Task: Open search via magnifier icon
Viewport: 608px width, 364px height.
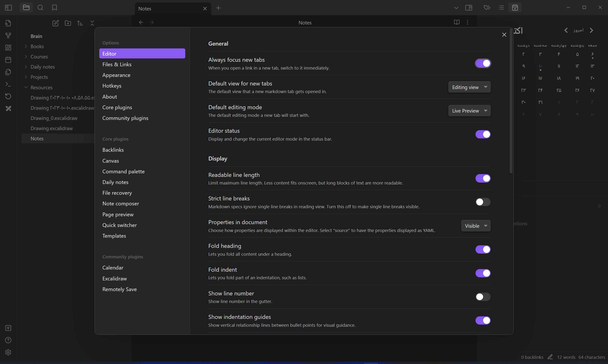Action: [40, 8]
